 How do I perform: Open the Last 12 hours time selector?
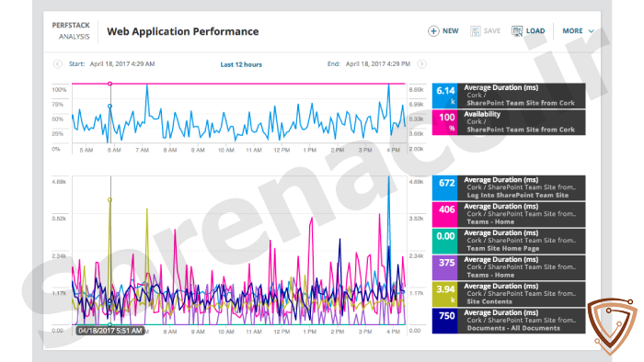pos(241,65)
